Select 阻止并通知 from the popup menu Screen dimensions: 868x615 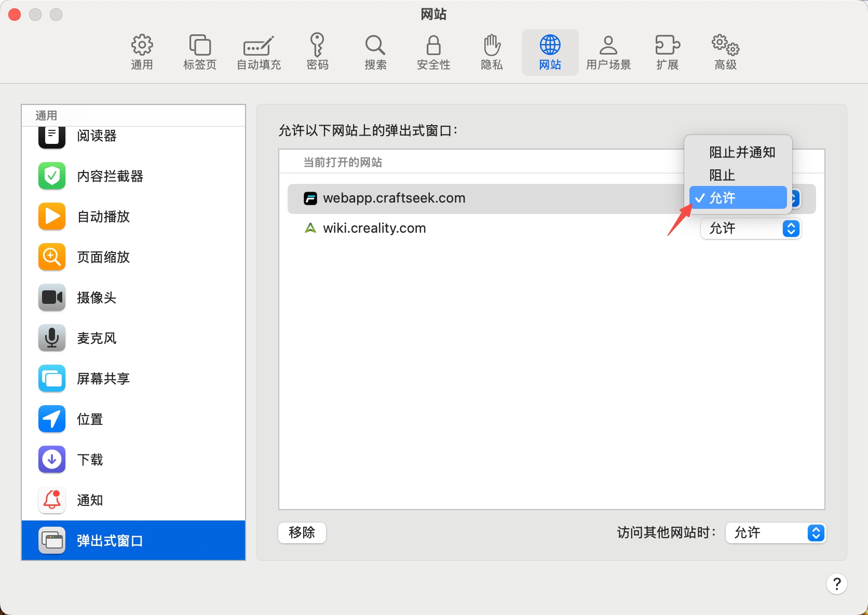pos(742,152)
